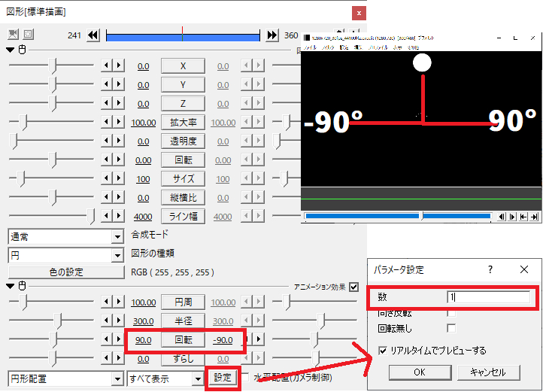543x392 pixels.
Task: Enable the 水平配置(カメラ制御) checkbox
Action: (x=245, y=377)
